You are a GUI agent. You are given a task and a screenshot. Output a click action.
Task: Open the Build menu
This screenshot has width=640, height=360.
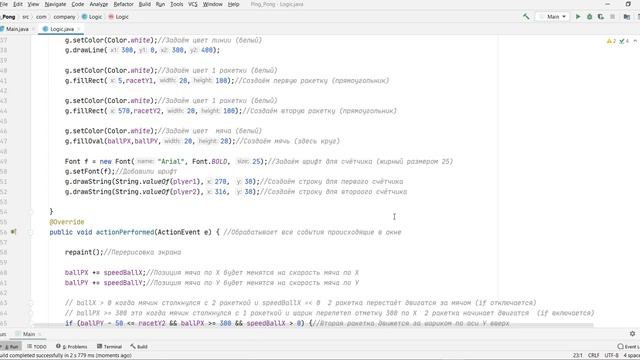144,4
